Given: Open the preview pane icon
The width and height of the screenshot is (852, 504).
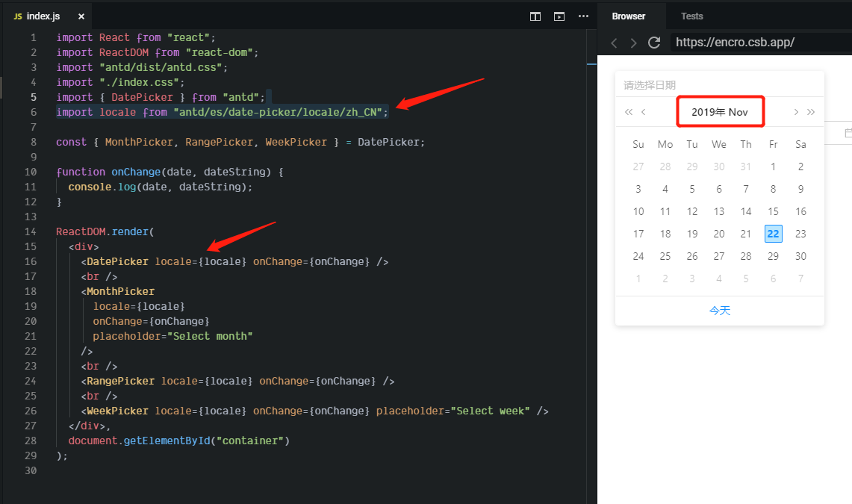Looking at the screenshot, I should [559, 16].
